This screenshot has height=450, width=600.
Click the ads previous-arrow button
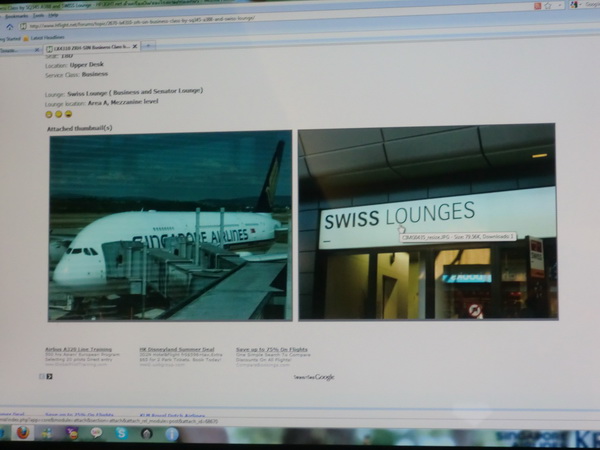click(42, 377)
